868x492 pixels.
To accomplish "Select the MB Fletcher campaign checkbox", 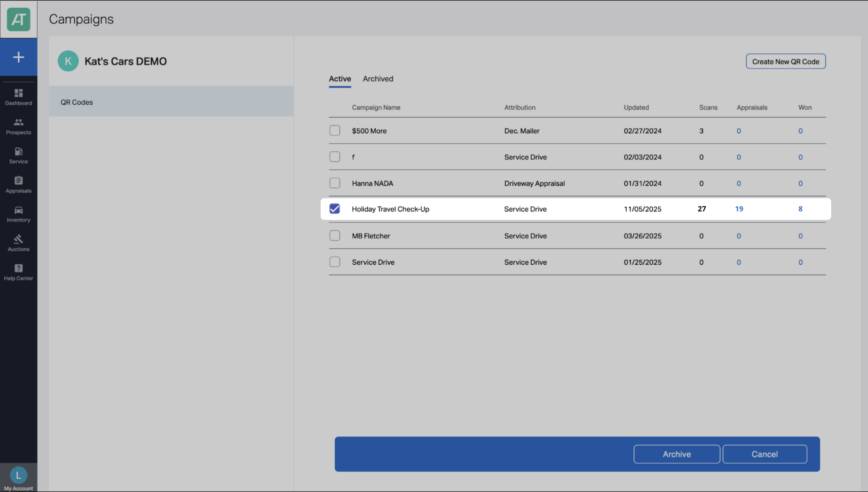I will tap(335, 235).
